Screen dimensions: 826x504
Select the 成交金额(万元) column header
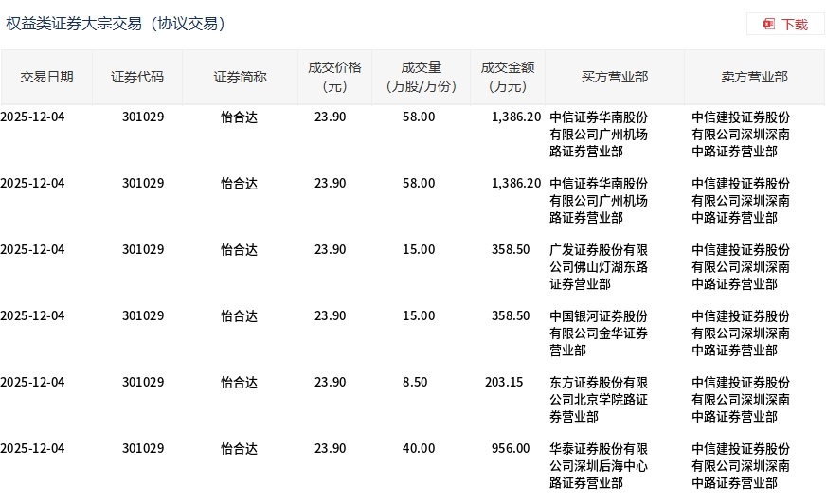(508, 77)
